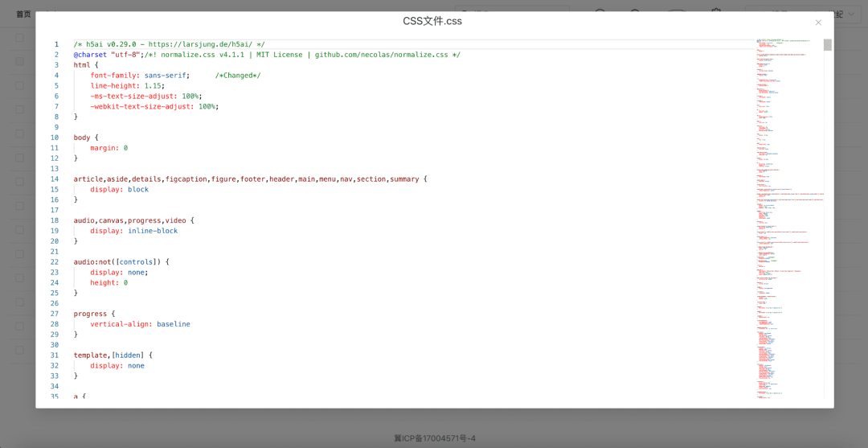Viewport: 868px width, 448px height.
Task: Click the progress selector on line 27
Action: click(x=90, y=314)
